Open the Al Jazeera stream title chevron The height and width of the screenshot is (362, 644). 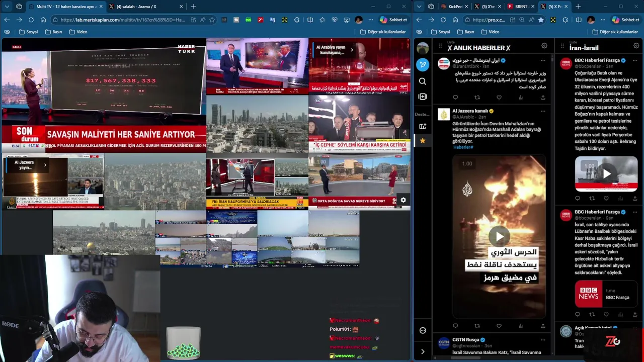(45, 165)
